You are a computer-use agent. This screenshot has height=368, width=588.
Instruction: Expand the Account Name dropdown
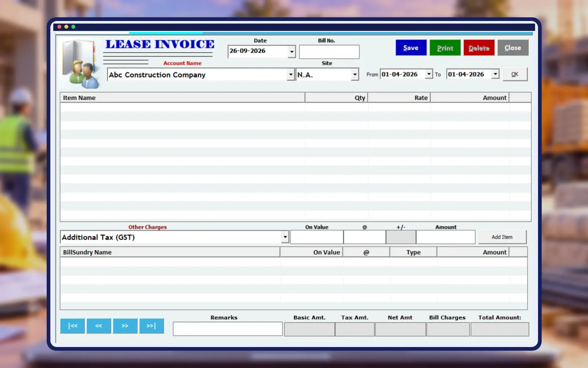point(291,75)
